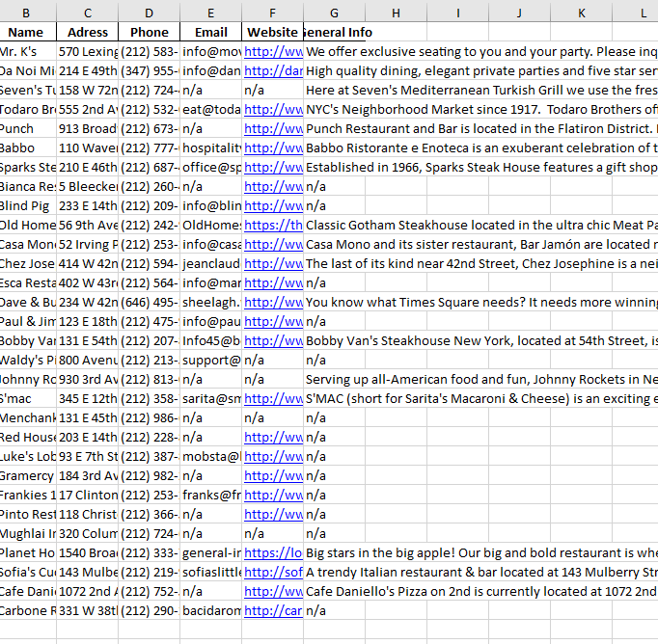Select column header K
Viewport: 658px width, 644px height.
click(581, 13)
